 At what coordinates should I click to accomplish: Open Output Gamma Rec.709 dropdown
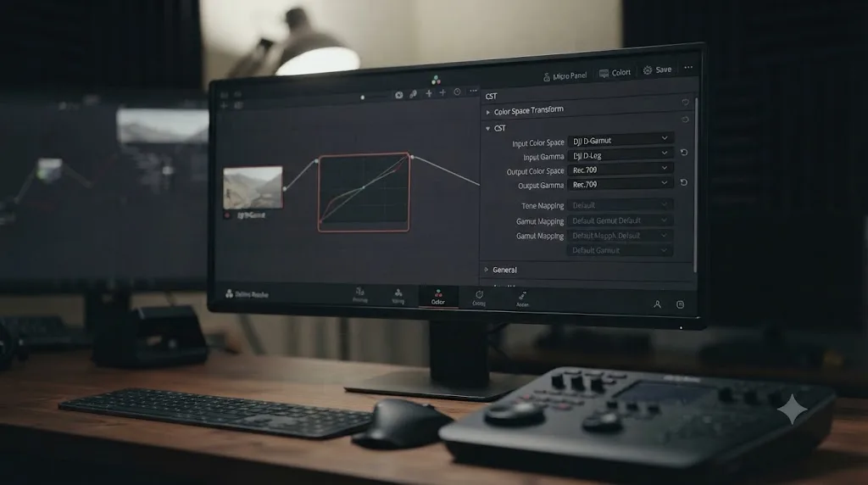(620, 183)
